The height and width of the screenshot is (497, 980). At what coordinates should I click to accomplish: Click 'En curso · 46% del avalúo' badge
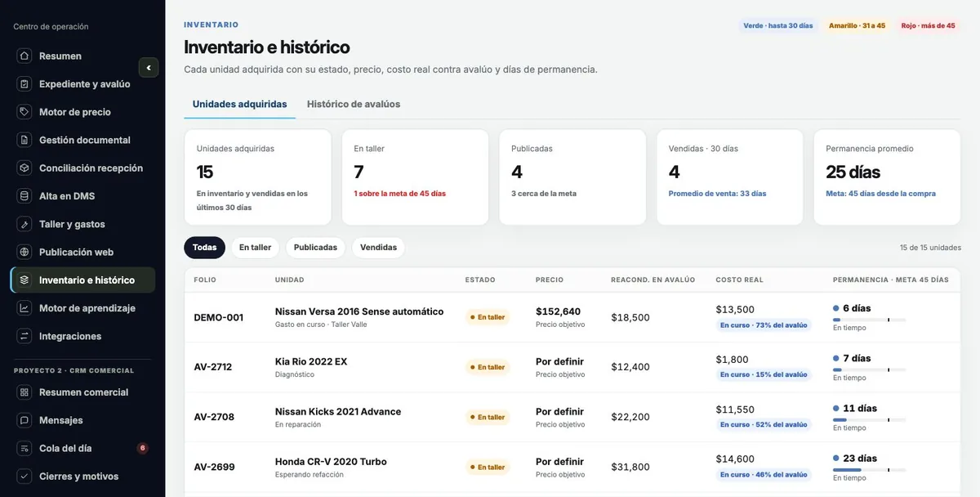(764, 474)
